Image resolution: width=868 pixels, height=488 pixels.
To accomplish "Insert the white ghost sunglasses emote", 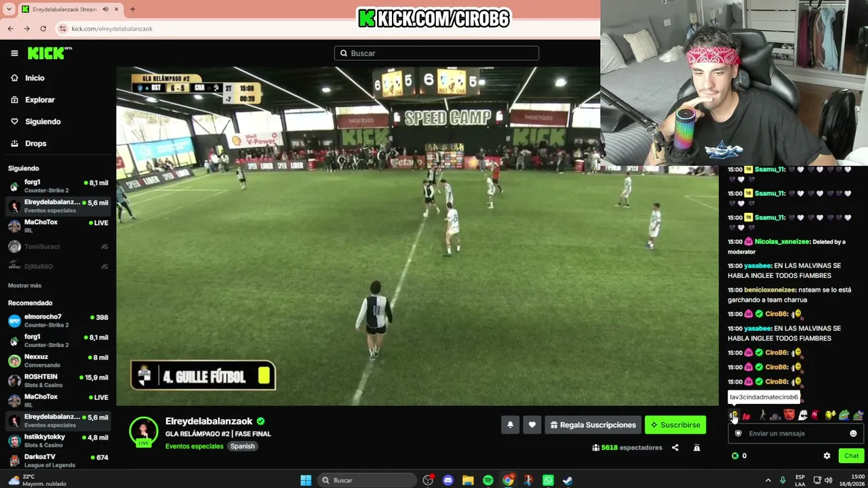I will (803, 415).
